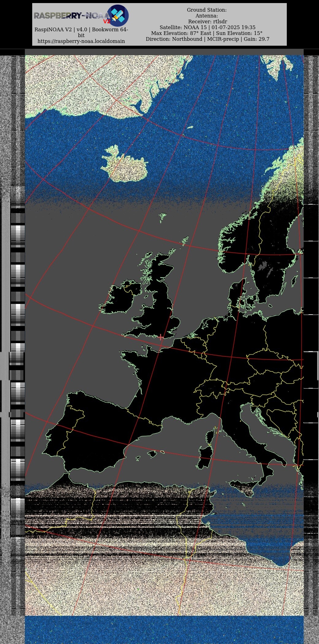Click the pink ground station cross marker
Viewport: 319px width, 644px height.
[x=160, y=337]
